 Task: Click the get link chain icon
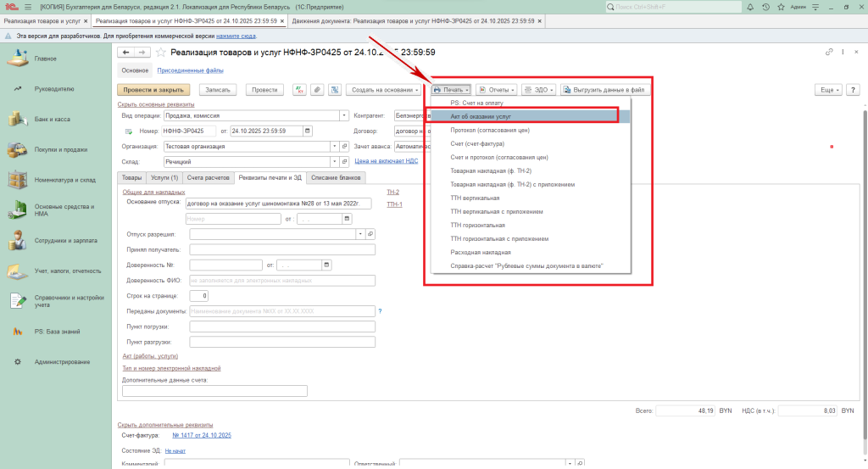point(830,53)
